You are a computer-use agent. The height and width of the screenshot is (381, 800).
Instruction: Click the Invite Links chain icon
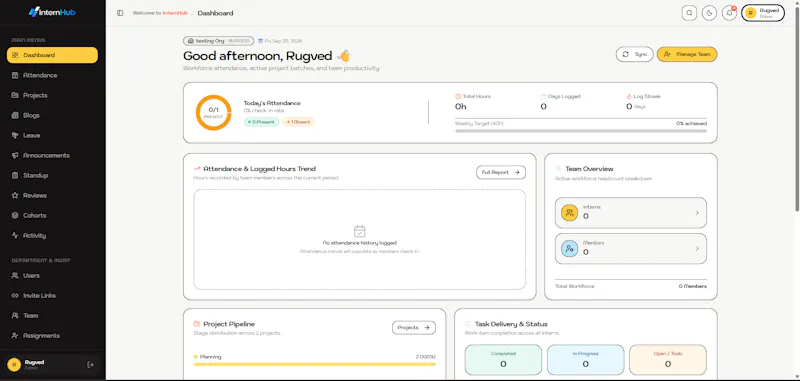[15, 295]
